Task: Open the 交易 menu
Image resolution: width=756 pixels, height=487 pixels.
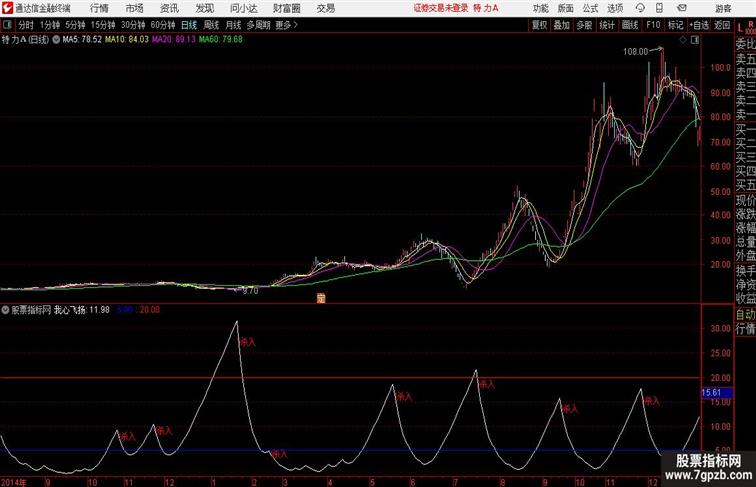Action: [325, 8]
